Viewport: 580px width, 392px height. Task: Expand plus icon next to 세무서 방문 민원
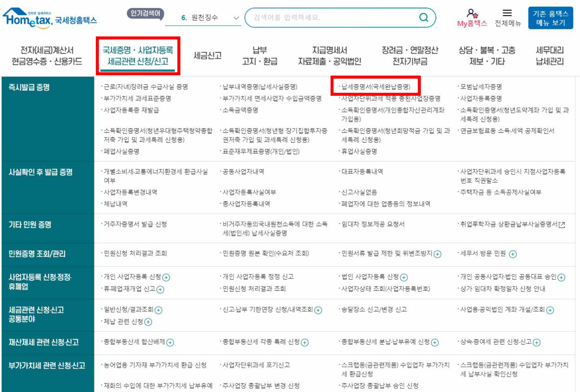tap(513, 254)
